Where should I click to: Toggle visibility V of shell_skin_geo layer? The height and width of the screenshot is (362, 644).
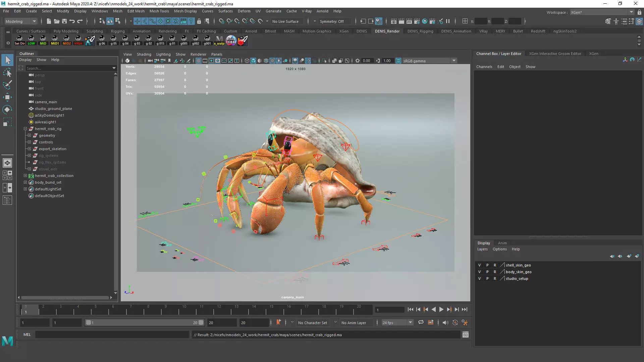[x=479, y=265]
